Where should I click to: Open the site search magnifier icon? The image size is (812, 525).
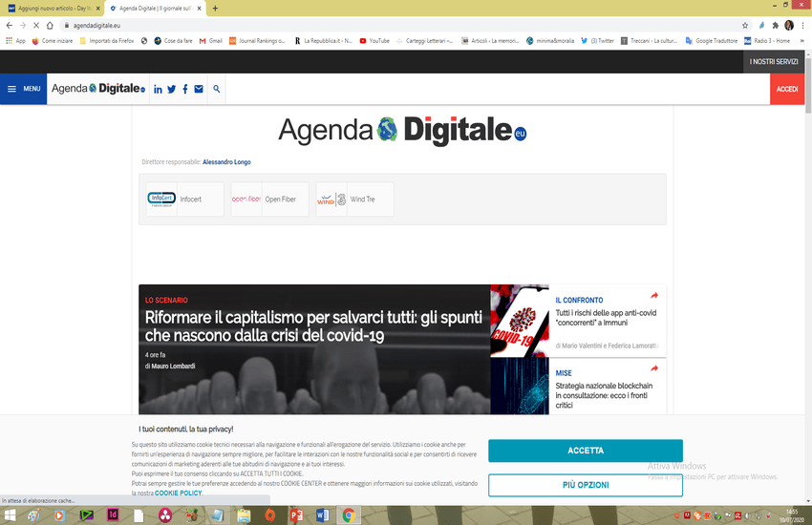(x=217, y=89)
